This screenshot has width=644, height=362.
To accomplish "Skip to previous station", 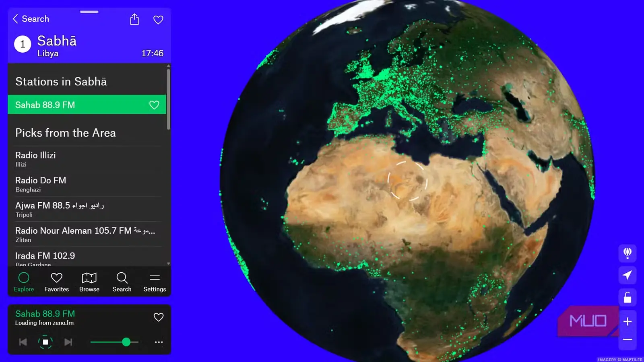I will point(23,342).
